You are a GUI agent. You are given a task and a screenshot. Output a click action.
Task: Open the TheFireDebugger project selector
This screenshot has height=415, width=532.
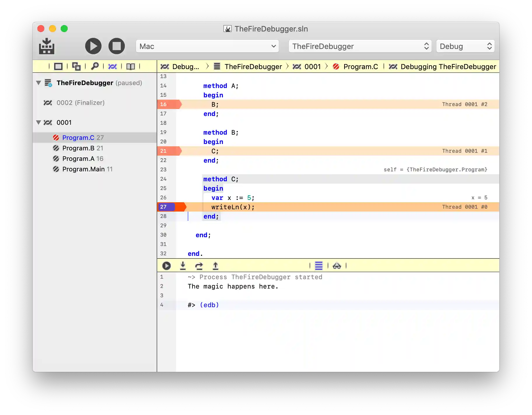pyautogui.click(x=360, y=46)
